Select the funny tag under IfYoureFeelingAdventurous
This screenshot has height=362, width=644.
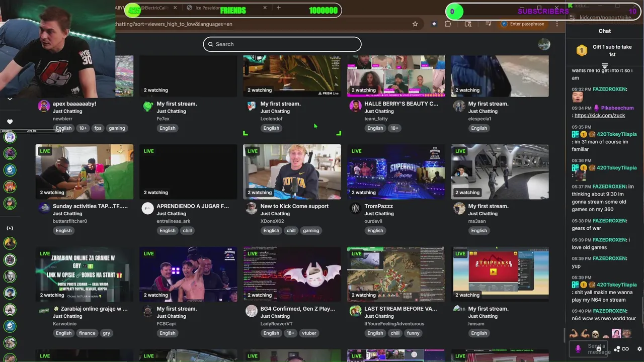click(413, 333)
